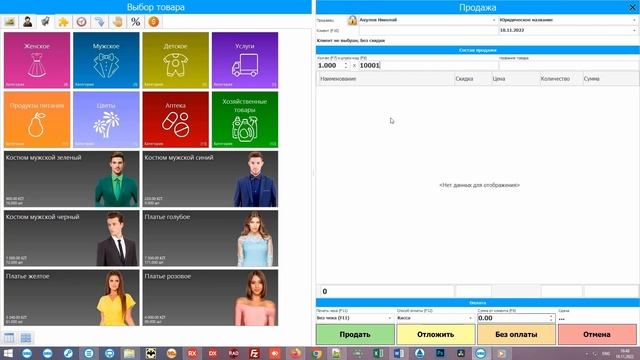Open the Хозяйственные товары category tile

245,120
